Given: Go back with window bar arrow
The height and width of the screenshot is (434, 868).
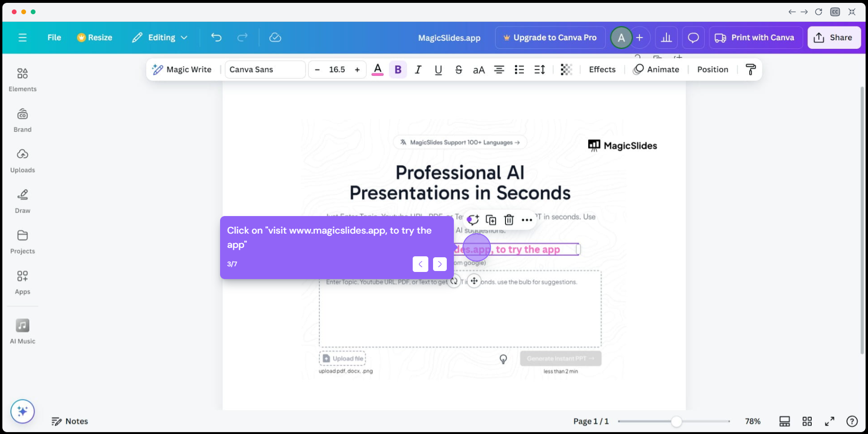Looking at the screenshot, I should 792,12.
